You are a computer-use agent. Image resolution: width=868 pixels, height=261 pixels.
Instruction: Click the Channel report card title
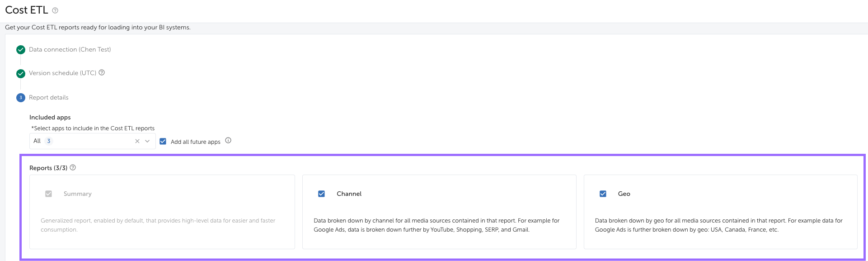click(349, 194)
